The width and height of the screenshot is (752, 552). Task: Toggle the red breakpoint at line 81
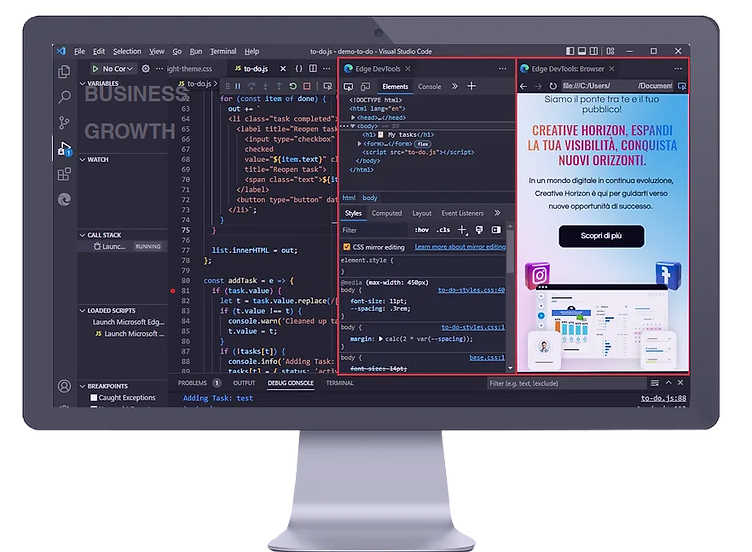tap(173, 291)
